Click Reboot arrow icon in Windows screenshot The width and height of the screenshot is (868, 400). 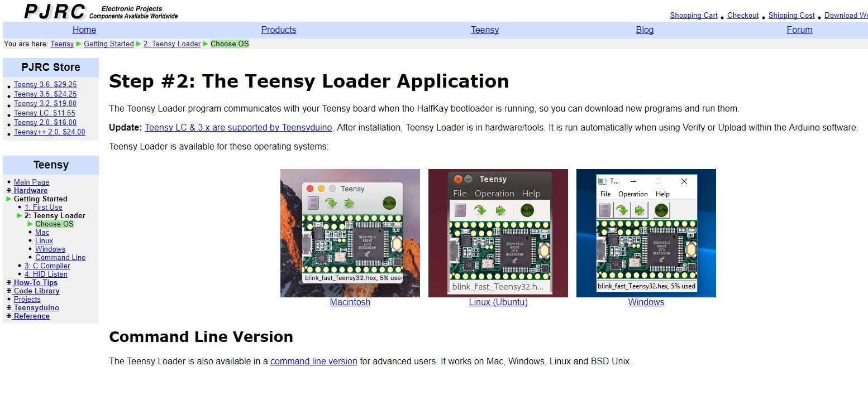pyautogui.click(x=638, y=210)
